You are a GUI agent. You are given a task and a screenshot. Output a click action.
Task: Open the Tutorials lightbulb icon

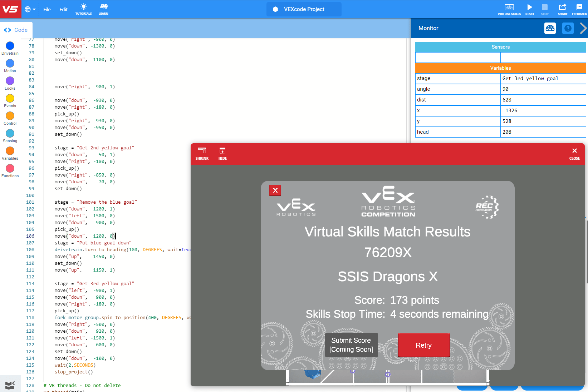83,9
